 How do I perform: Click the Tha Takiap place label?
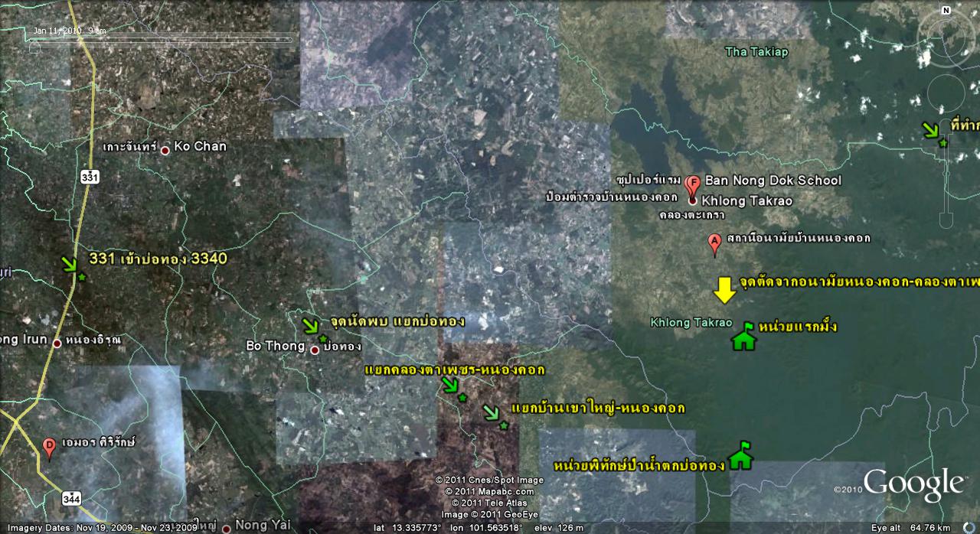(x=756, y=52)
